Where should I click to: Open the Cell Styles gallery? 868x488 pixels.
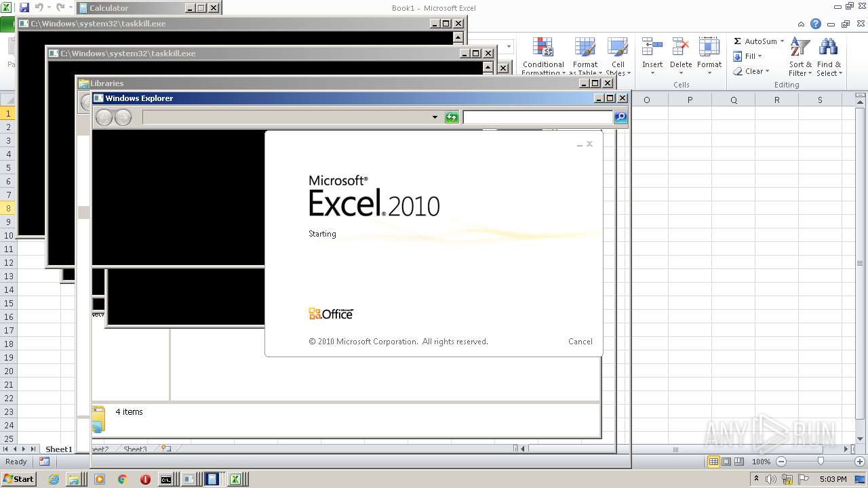(618, 56)
